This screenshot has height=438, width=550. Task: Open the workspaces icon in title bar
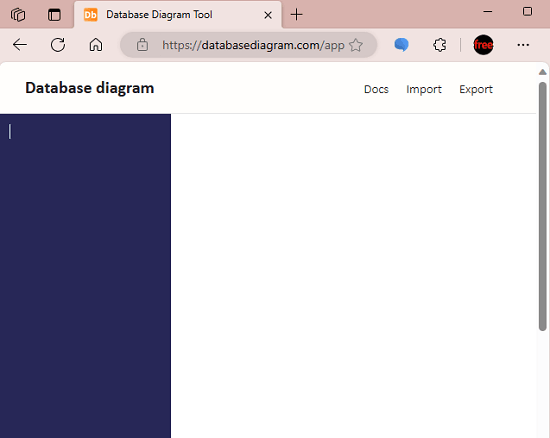[18, 15]
